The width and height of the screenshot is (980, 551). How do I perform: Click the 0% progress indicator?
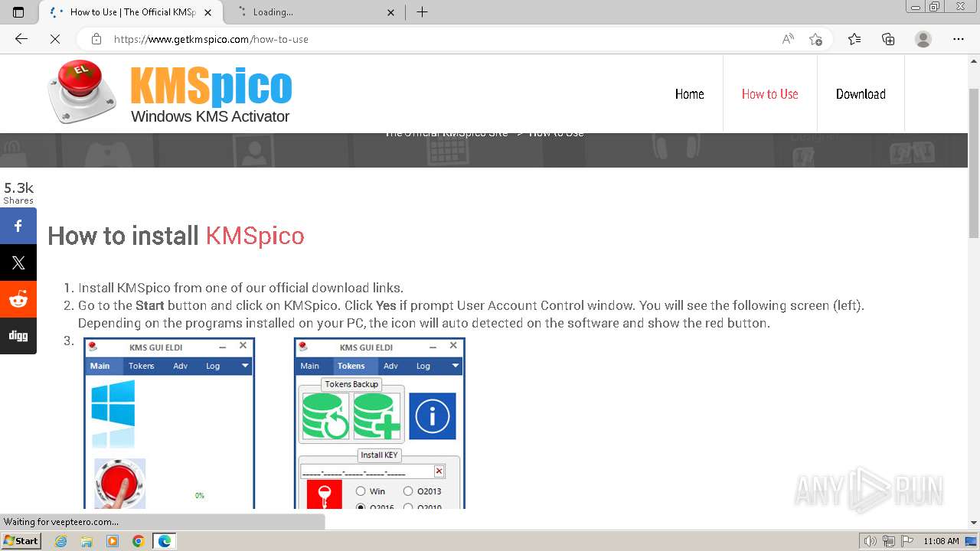click(200, 496)
